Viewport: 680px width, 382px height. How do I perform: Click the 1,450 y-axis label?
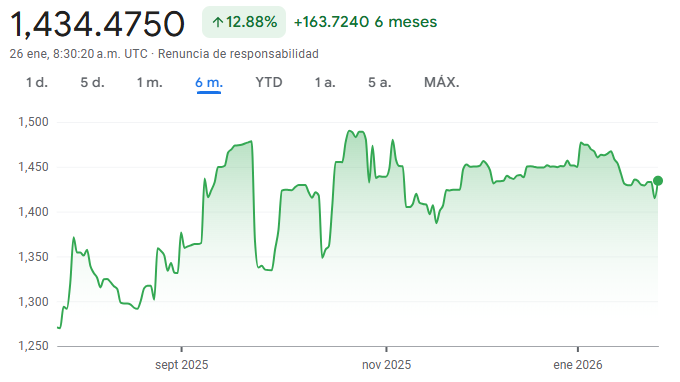pos(33,167)
